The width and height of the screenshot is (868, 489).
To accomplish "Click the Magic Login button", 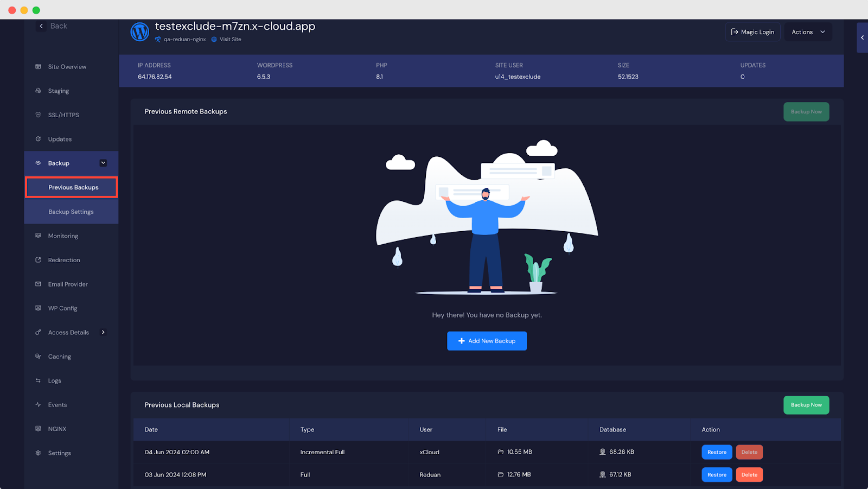I will (752, 31).
